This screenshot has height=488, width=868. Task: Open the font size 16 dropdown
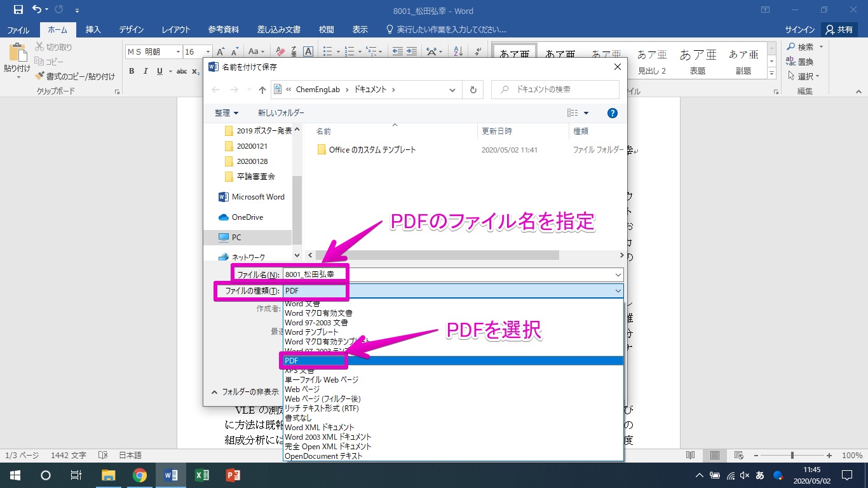(x=208, y=51)
